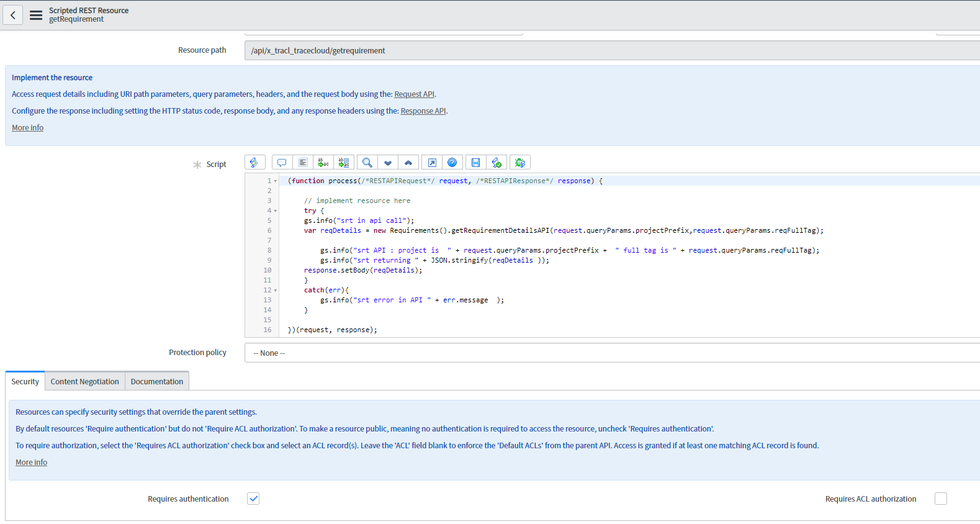Enable Requires ACL authorization checkbox
The height and width of the screenshot is (524, 980).
[x=941, y=499]
